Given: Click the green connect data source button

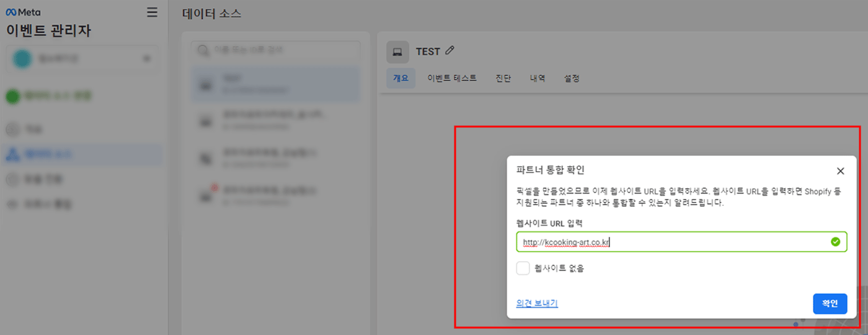Looking at the screenshot, I should [x=48, y=96].
